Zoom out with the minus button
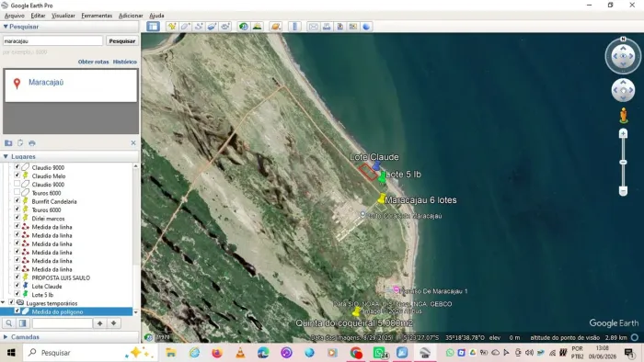The height and width of the screenshot is (362, 644). tap(623, 191)
